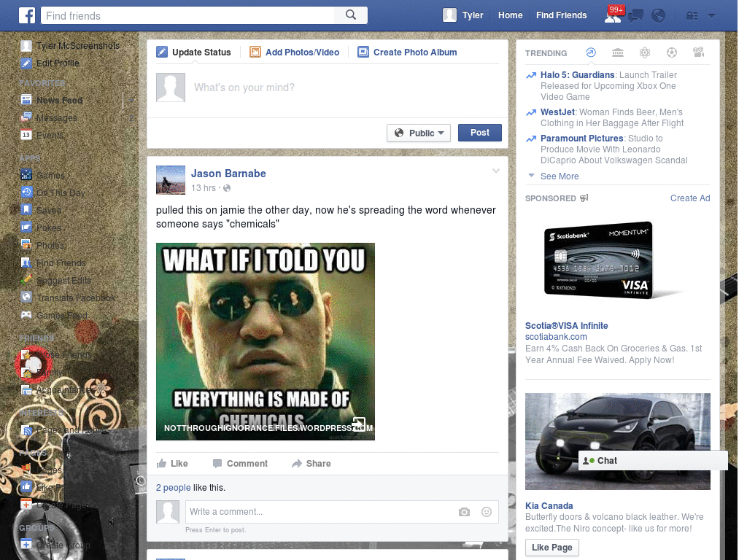This screenshot has width=747, height=560.
Task: Click Comment on Jason Barnabe's post
Action: (x=240, y=463)
